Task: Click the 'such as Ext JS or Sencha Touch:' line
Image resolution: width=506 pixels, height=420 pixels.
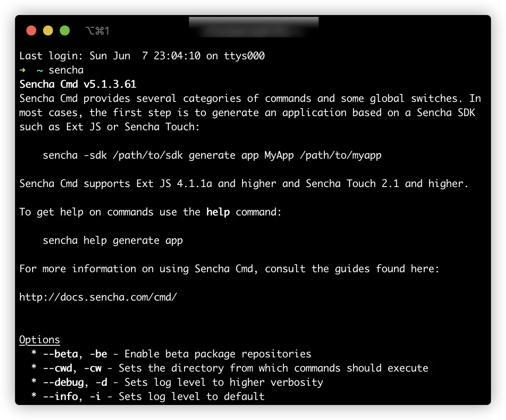Action: coord(109,127)
